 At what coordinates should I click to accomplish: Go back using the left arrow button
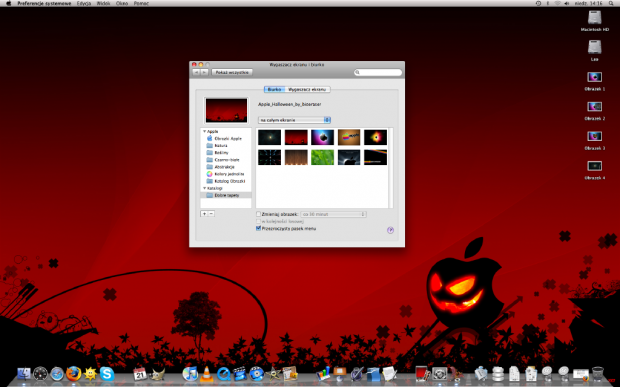pos(196,72)
